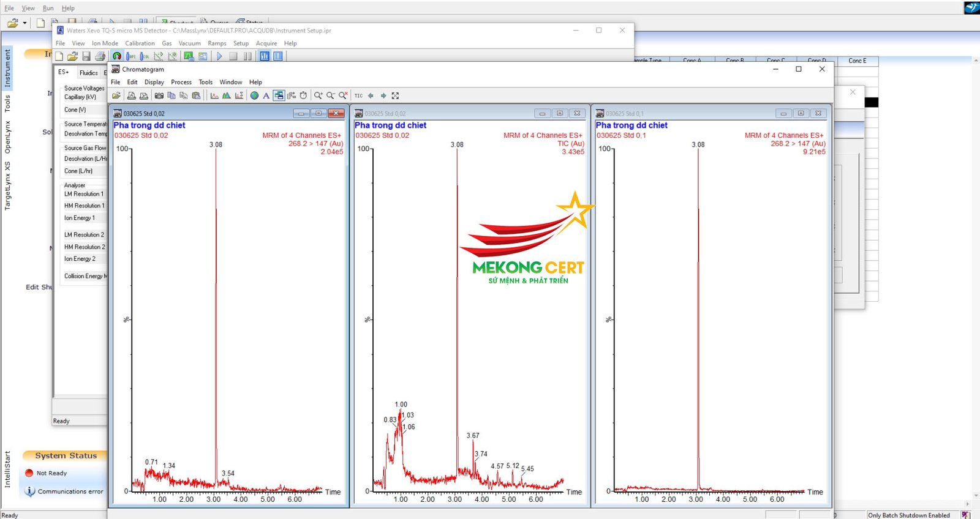This screenshot has width=980, height=519.
Task: Click open project folder icon in MassLynx toolbar
Action: [x=12, y=23]
